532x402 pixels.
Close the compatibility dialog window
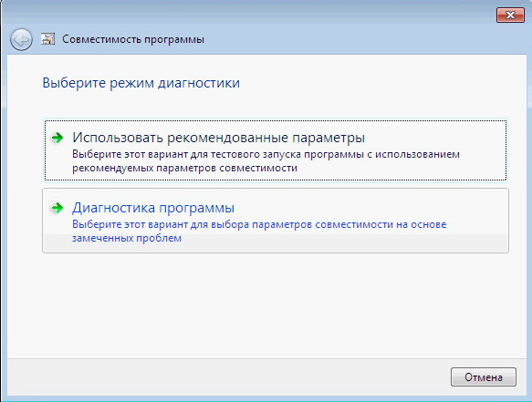pos(510,15)
